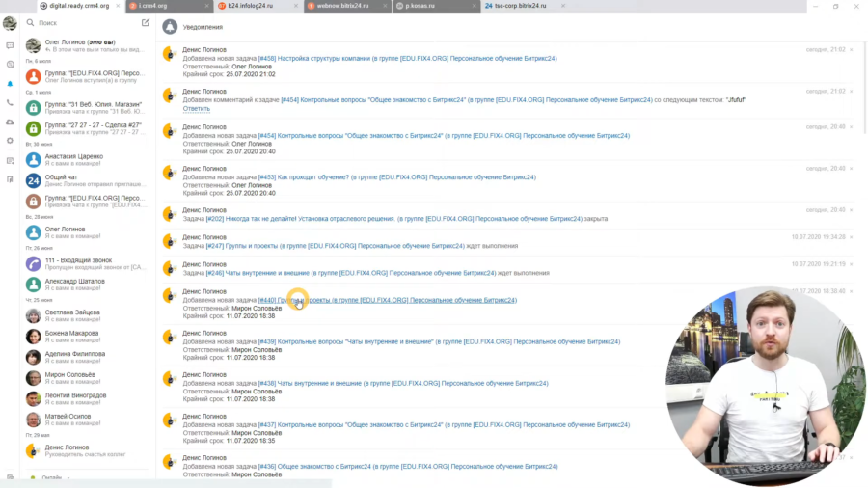Open task link #453 Как проходит обучение

click(x=397, y=177)
